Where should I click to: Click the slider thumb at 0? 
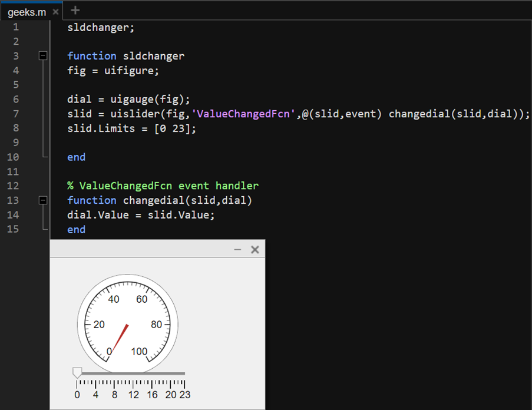77,372
